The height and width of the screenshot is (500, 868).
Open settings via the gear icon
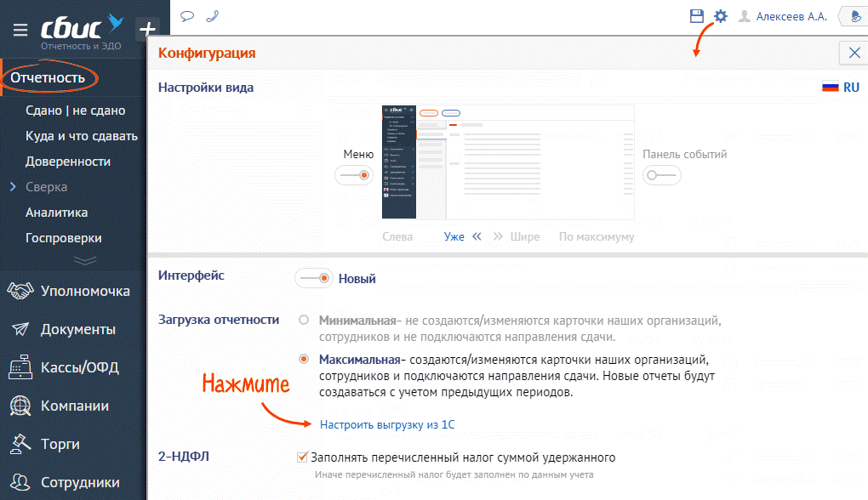coord(721,16)
